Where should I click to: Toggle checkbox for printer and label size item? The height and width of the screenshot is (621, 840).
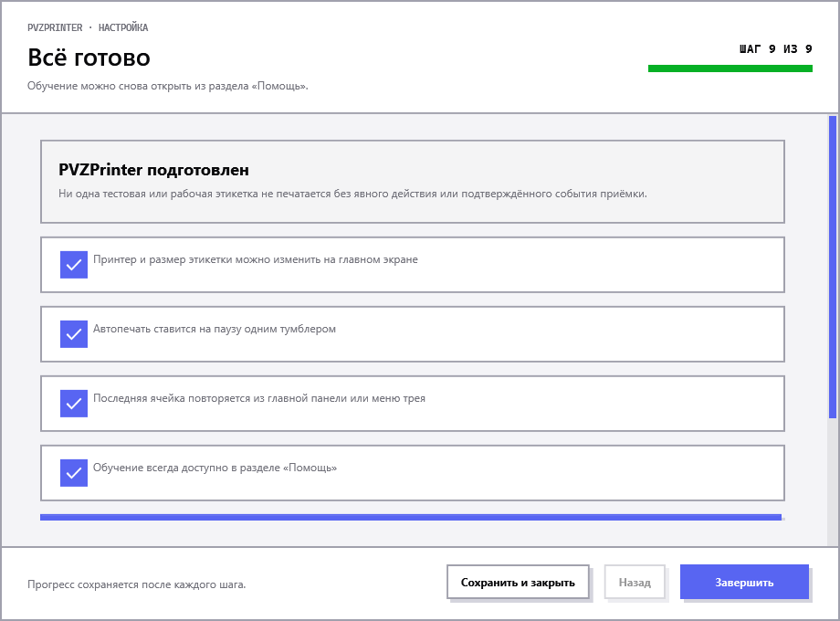[74, 265]
